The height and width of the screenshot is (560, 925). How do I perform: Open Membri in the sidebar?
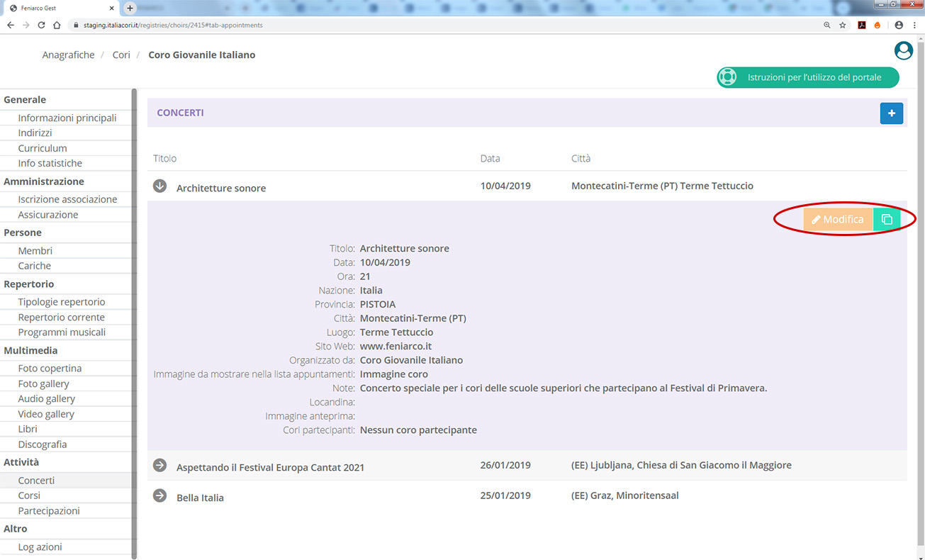coord(35,251)
